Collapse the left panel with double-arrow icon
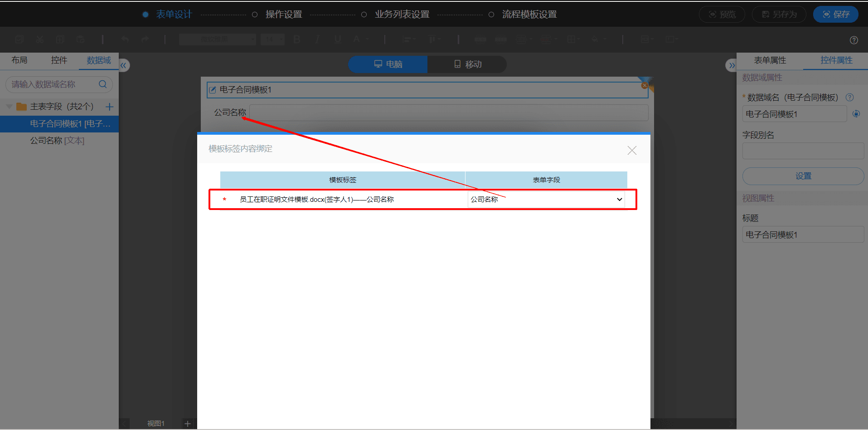 [x=124, y=65]
